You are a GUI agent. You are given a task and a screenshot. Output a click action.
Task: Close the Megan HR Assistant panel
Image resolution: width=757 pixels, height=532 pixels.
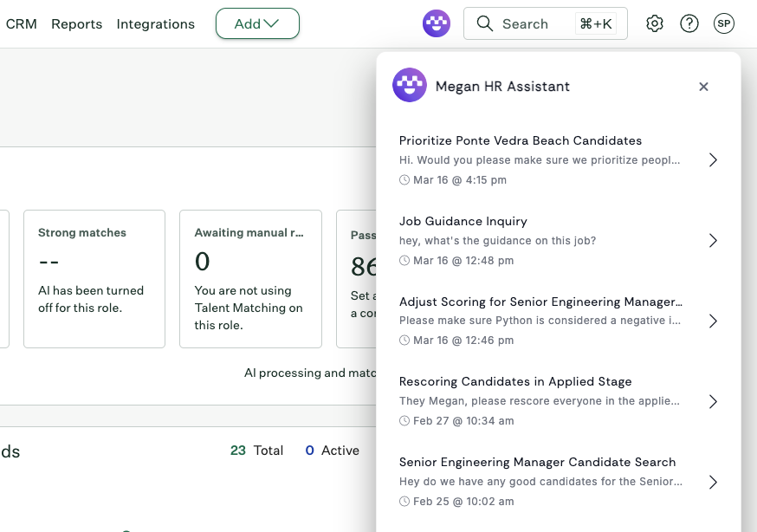tap(703, 87)
